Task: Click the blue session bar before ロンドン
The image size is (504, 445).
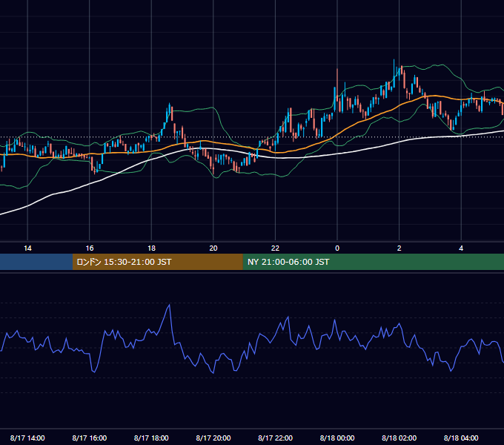Action: pyautogui.click(x=36, y=262)
